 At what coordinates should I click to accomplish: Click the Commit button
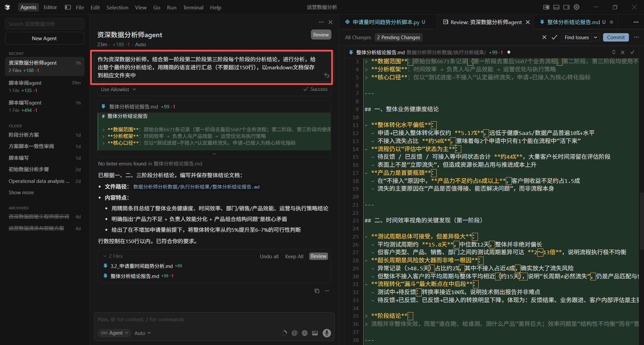point(616,37)
